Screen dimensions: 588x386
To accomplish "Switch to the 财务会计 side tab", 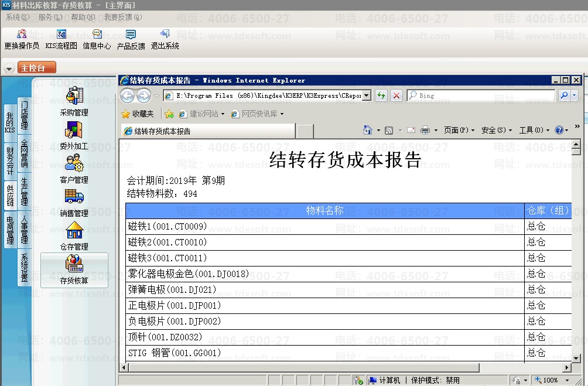I will tap(10, 161).
